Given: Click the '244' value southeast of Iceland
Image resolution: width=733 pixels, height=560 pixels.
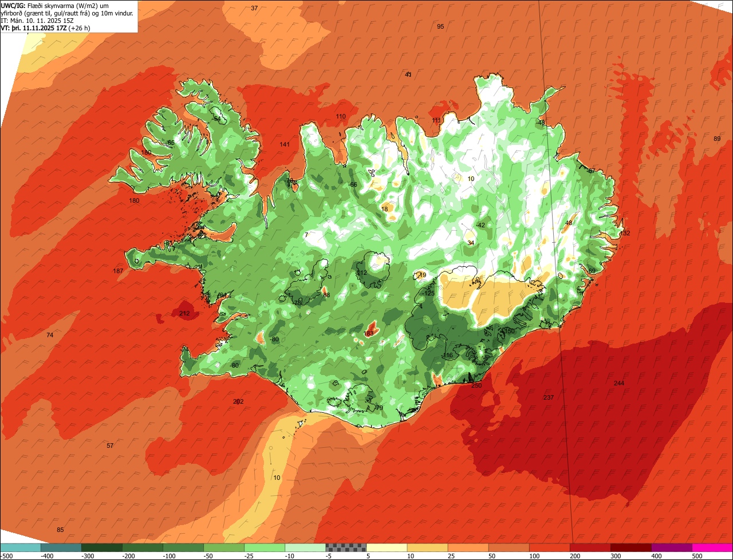Looking at the screenshot, I should click(x=619, y=383).
